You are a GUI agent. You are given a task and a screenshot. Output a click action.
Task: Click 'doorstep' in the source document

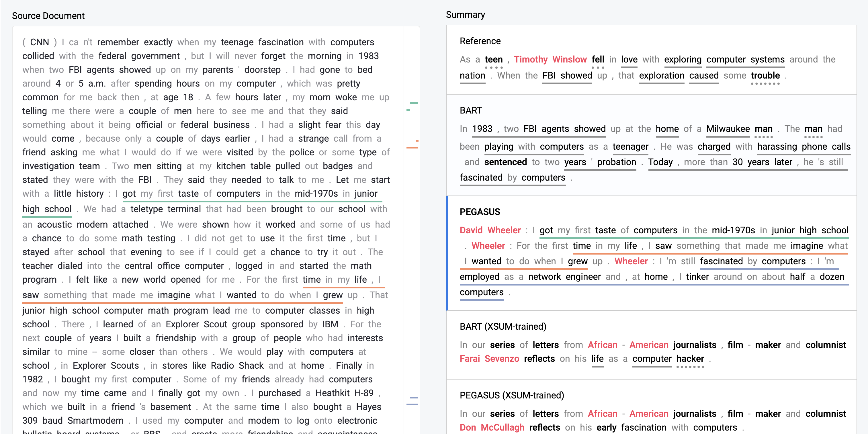click(262, 70)
